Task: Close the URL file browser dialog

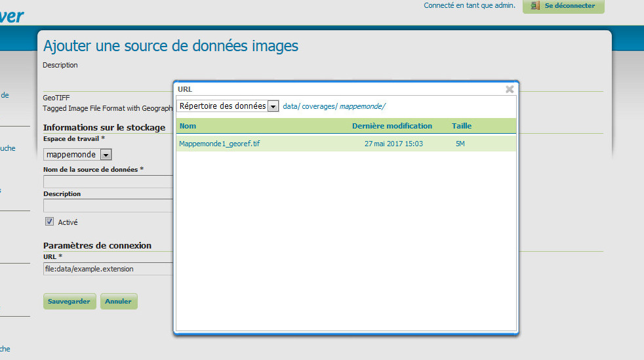Action: (x=510, y=89)
